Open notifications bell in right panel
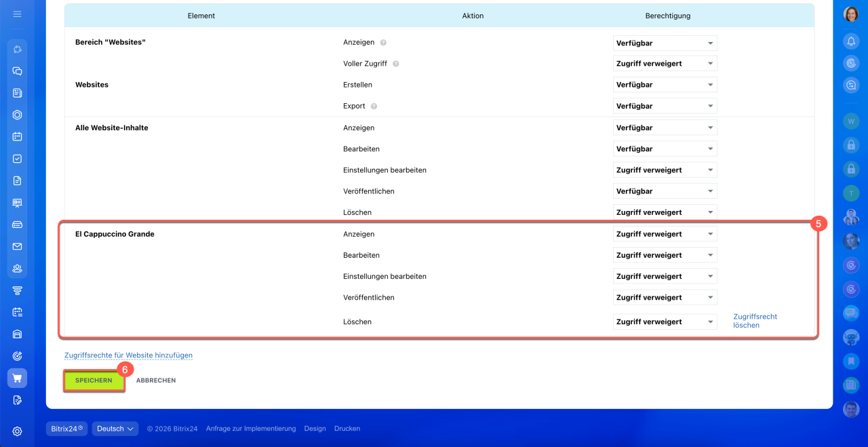 [x=851, y=41]
